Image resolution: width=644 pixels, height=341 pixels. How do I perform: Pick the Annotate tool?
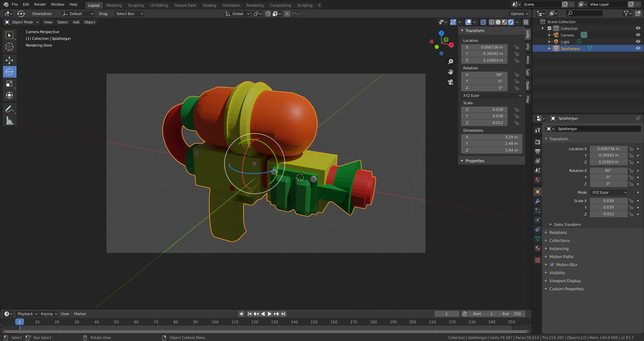pos(9,109)
